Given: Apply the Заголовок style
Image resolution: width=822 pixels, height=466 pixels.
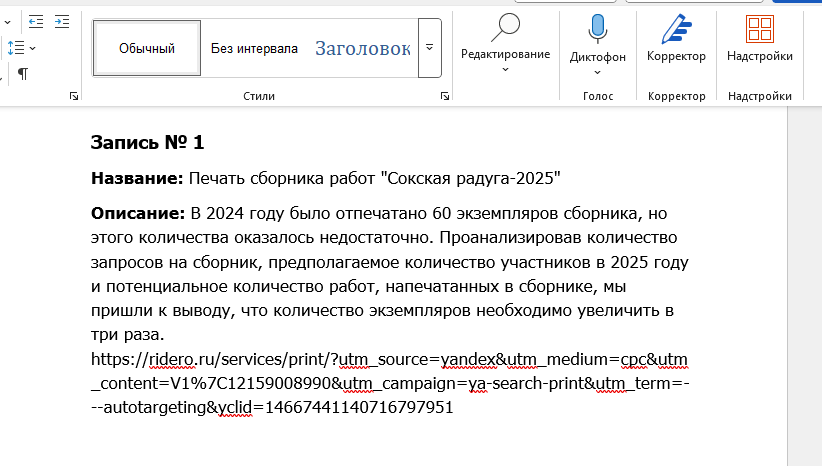Looking at the screenshot, I should coord(363,48).
